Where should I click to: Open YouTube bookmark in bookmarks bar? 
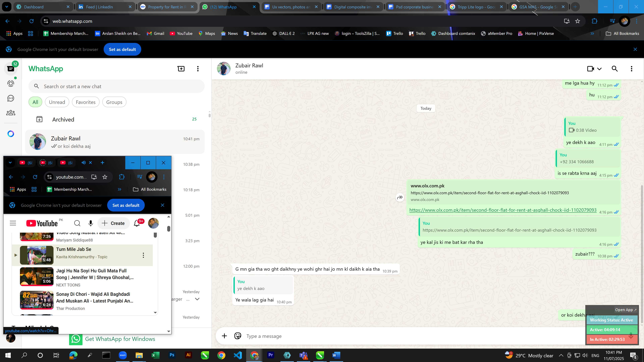(181, 34)
